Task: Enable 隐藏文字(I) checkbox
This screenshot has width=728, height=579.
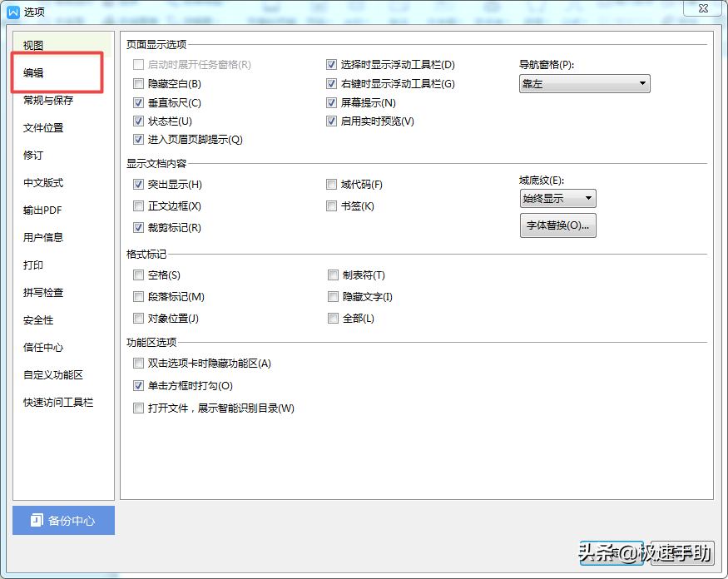Action: tap(333, 296)
